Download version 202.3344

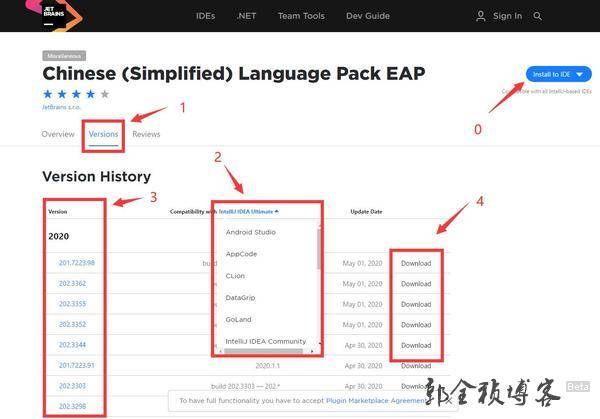(x=416, y=345)
